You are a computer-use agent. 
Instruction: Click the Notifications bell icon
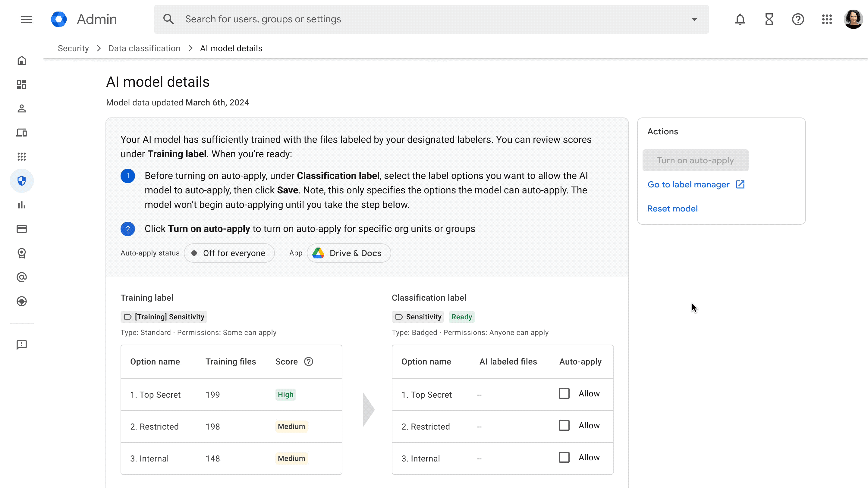click(x=740, y=19)
